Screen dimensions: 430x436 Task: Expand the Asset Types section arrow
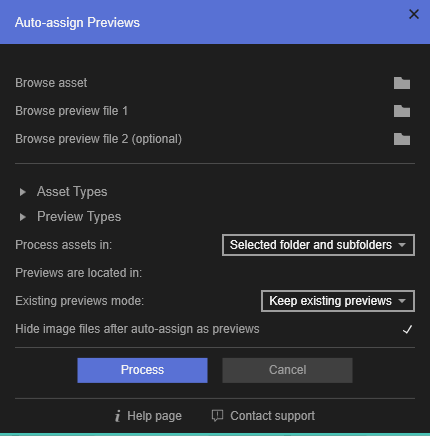pos(23,192)
